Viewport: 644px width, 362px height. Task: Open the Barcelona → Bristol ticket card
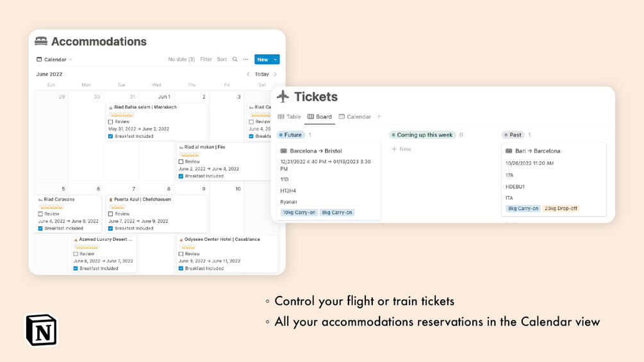point(316,151)
